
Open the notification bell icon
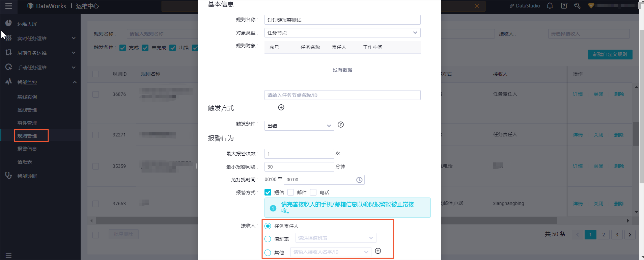550,6
